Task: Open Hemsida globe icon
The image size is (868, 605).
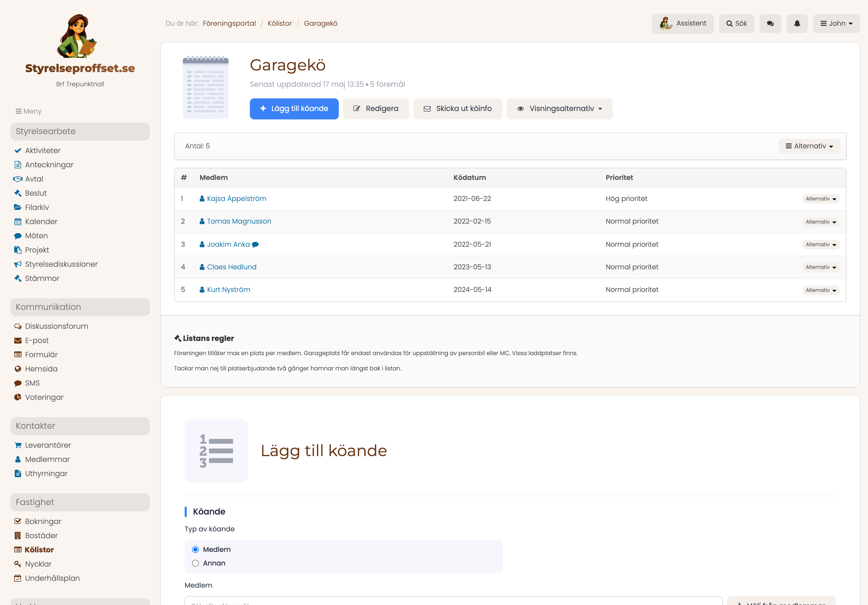Action: (18, 369)
